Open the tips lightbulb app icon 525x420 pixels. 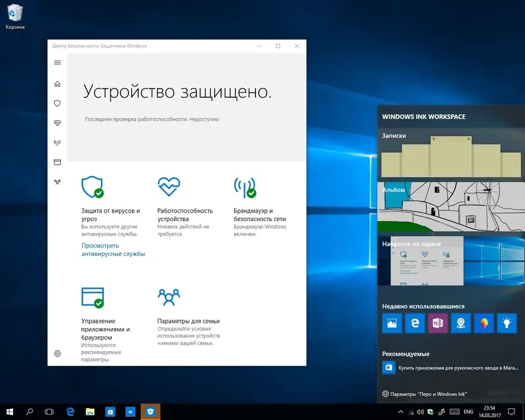point(507,323)
